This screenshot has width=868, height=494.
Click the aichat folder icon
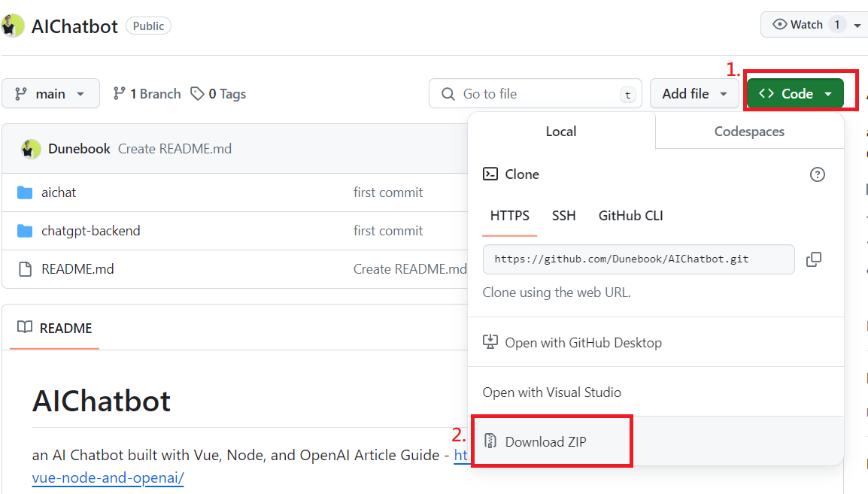click(x=25, y=192)
